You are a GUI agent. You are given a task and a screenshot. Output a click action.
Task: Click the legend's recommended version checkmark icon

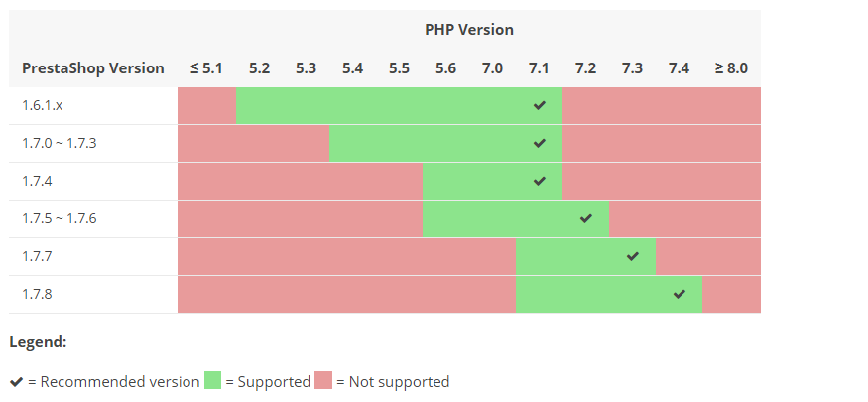point(17,381)
